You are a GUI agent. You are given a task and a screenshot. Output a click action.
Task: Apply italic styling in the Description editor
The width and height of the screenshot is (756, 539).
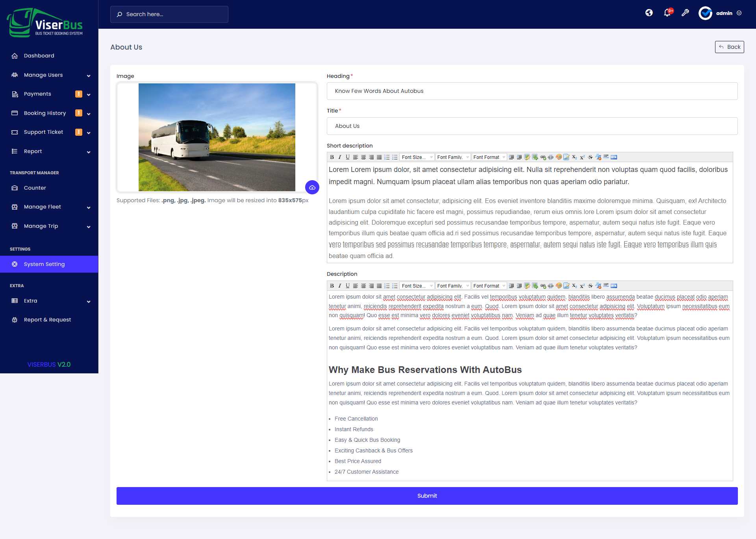(340, 286)
